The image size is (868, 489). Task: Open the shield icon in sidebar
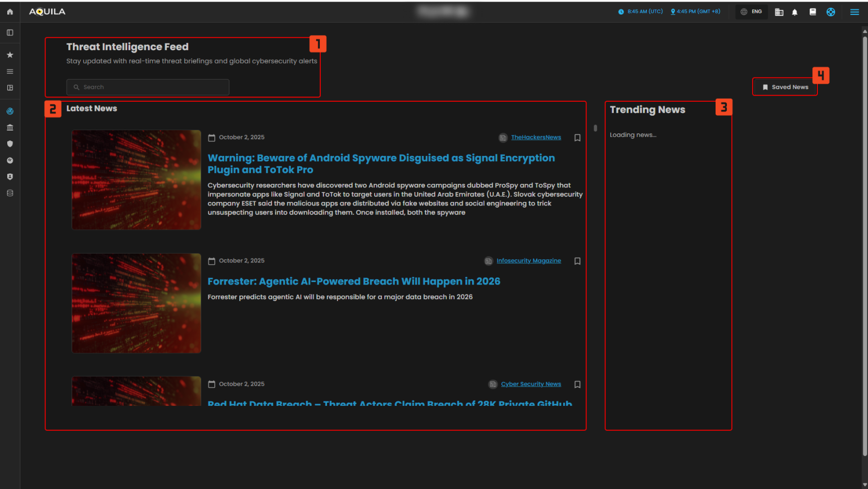[10, 144]
